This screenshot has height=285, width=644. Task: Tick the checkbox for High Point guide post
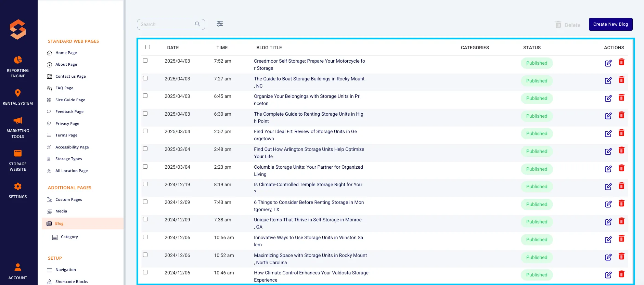click(145, 114)
